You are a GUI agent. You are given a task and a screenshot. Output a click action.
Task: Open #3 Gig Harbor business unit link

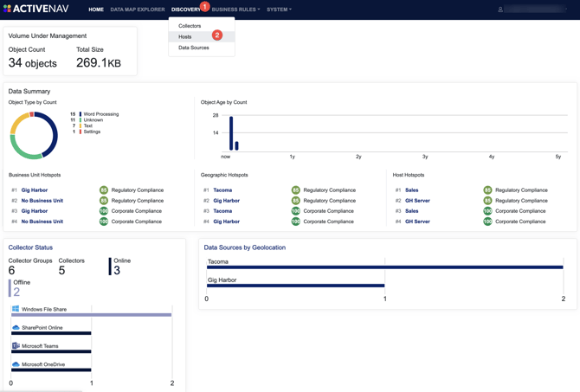(x=35, y=211)
